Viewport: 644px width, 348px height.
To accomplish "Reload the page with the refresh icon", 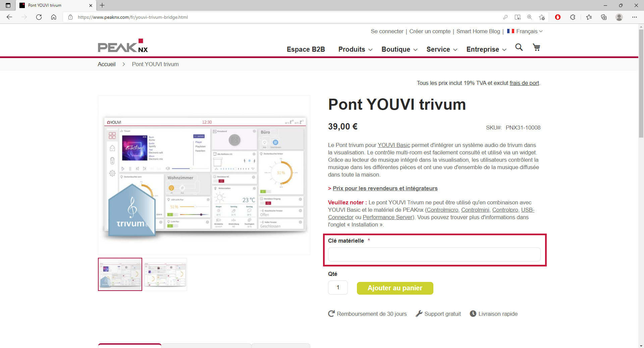I will tap(39, 17).
